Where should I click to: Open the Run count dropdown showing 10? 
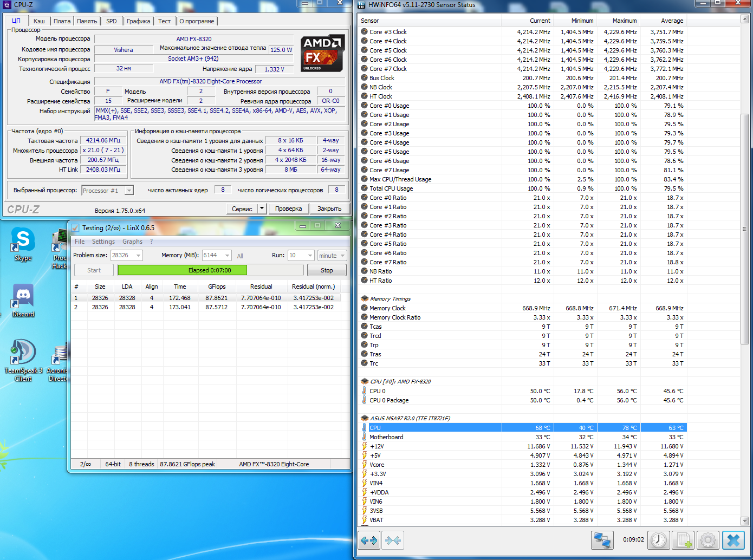click(310, 256)
